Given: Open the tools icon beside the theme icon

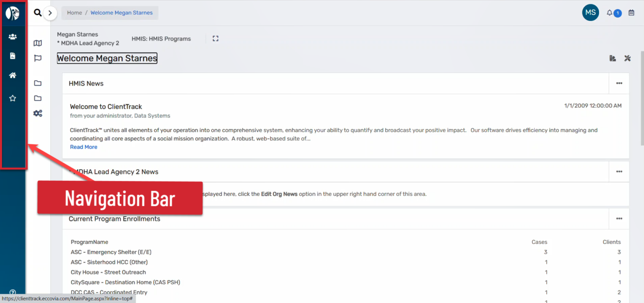Looking at the screenshot, I should 627,58.
